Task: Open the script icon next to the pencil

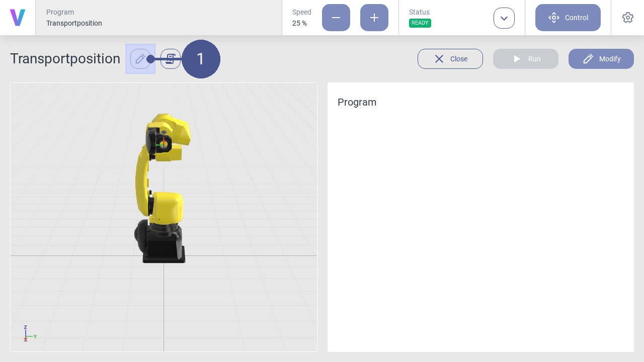Action: coord(170,59)
